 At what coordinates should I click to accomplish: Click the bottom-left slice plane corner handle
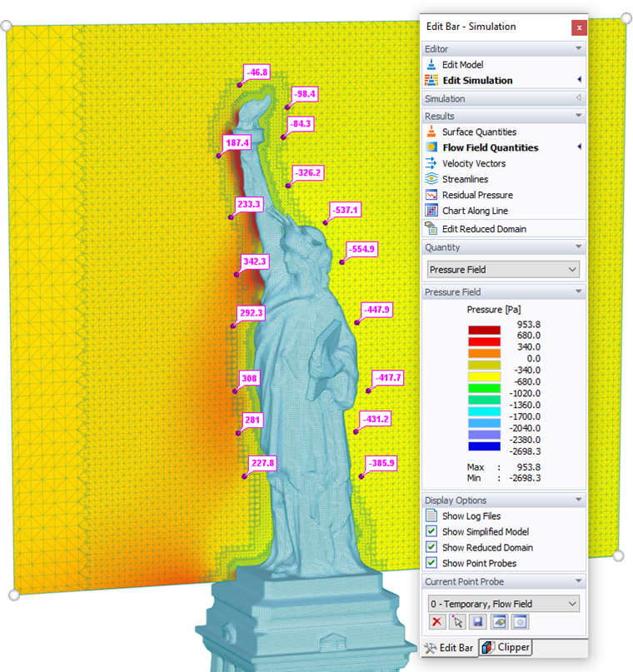pos(14,595)
